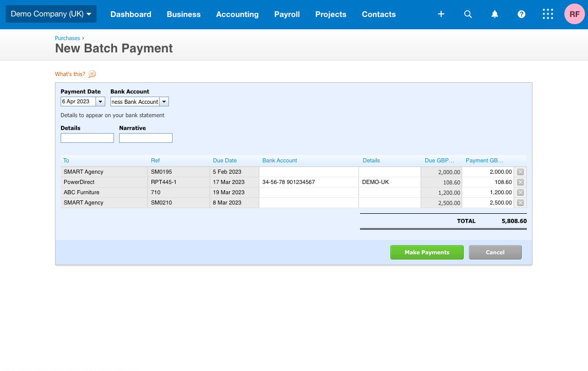Create something new with the plus icon

(x=441, y=14)
